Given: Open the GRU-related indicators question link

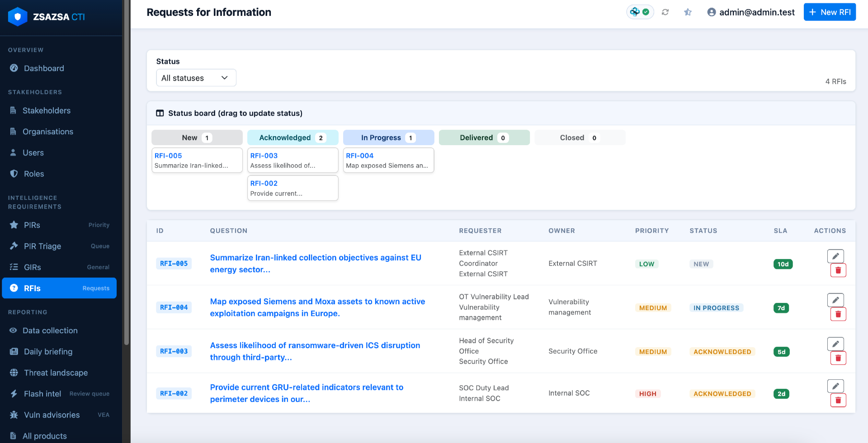Looking at the screenshot, I should pyautogui.click(x=307, y=393).
